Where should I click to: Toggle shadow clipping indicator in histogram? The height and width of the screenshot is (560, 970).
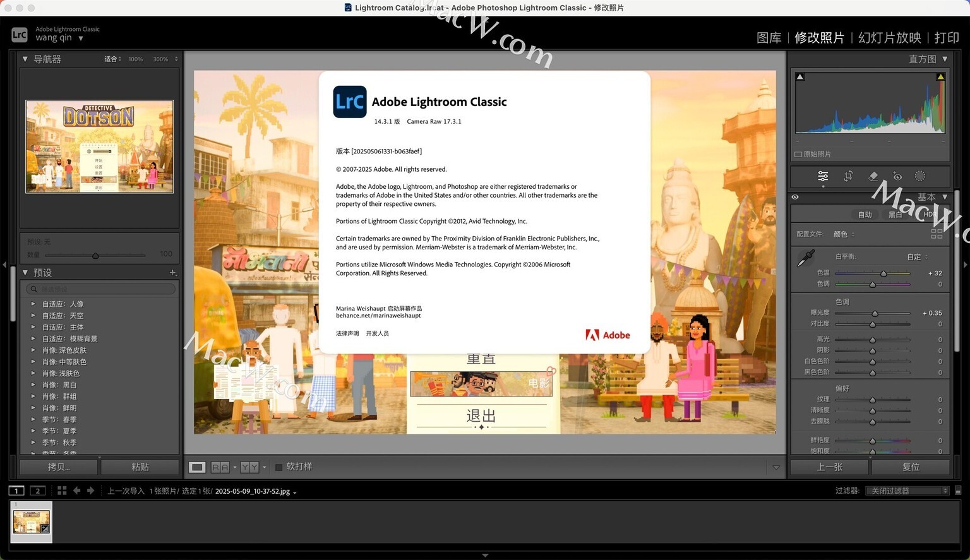tap(800, 76)
